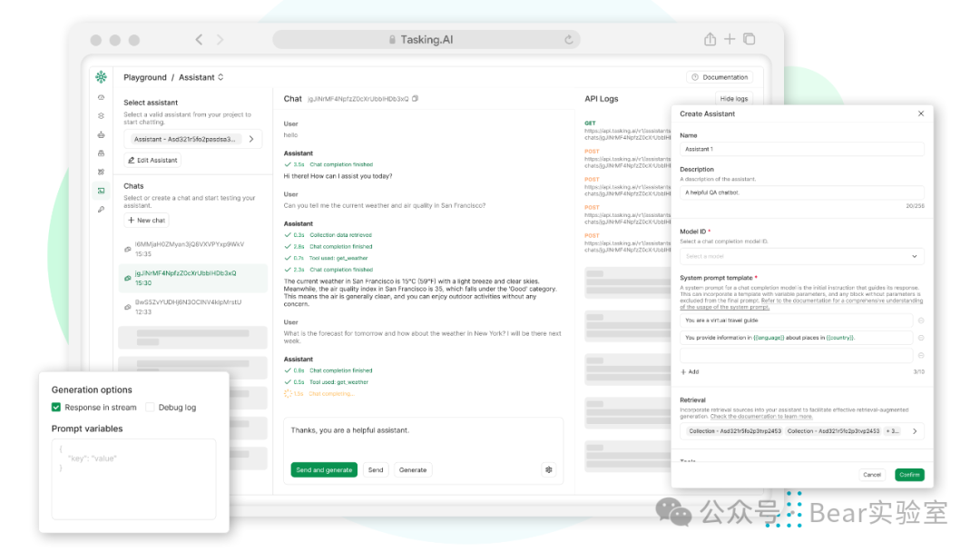Click Hide logs in API Logs
Image resolution: width=980 pixels, height=552 pixels.
733,99
